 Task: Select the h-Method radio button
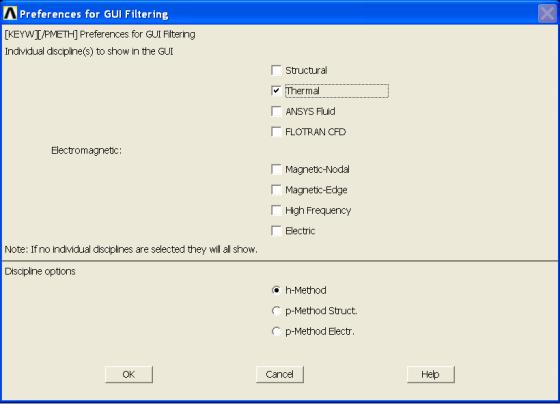276,290
